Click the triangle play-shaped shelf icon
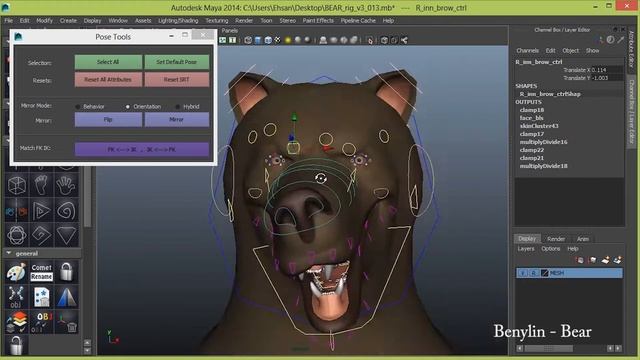The height and width of the screenshot is (360, 640). click(x=42, y=211)
